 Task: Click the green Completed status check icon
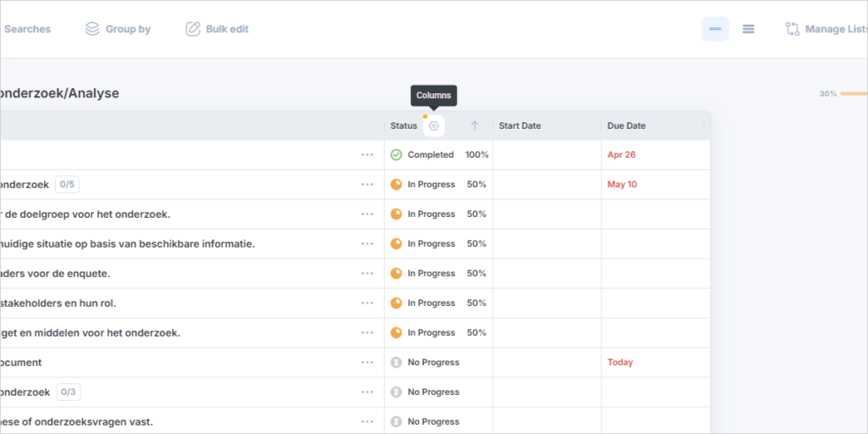tap(396, 155)
